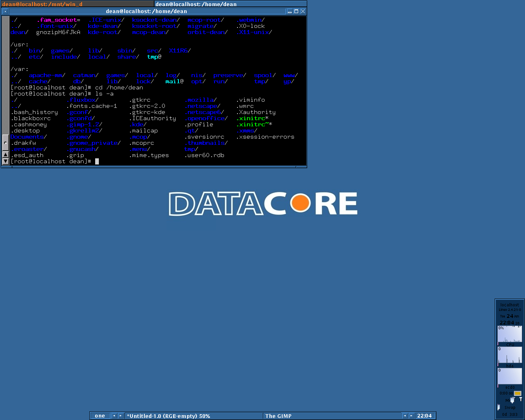Minimize the dean@localhost terminal window
The width and height of the screenshot is (525, 420).
tap(290, 11)
